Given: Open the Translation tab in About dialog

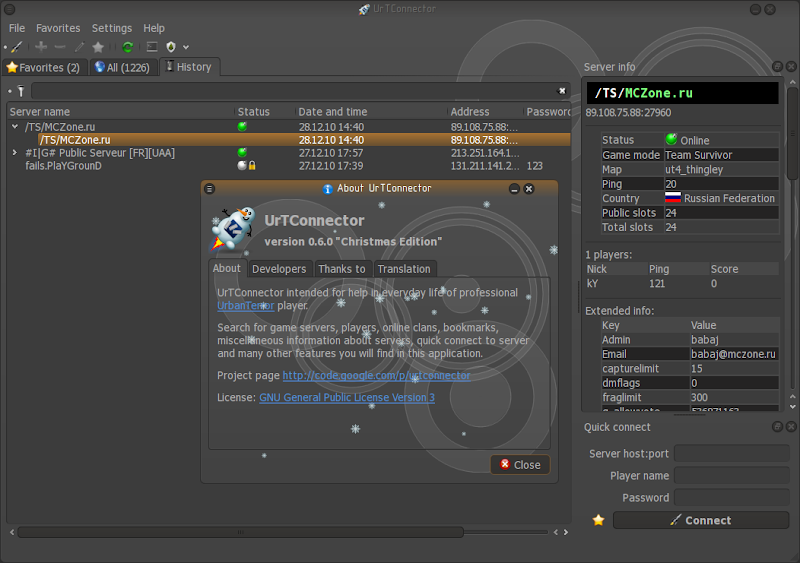Looking at the screenshot, I should click(x=404, y=269).
